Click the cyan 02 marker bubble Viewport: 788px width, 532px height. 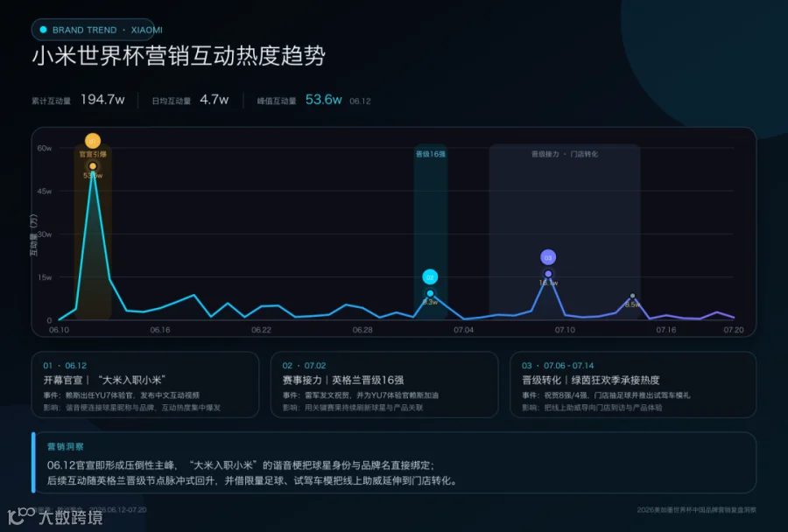point(430,276)
